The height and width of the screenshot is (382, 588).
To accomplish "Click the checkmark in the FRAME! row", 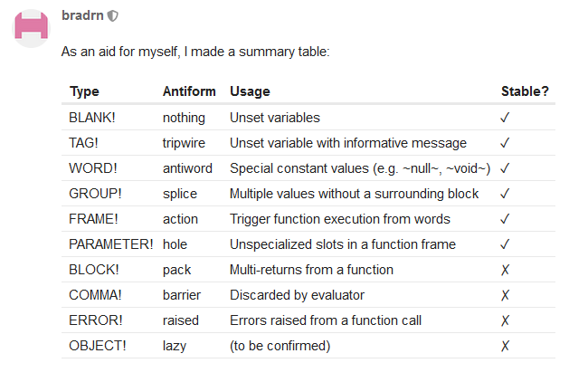I will (x=505, y=219).
